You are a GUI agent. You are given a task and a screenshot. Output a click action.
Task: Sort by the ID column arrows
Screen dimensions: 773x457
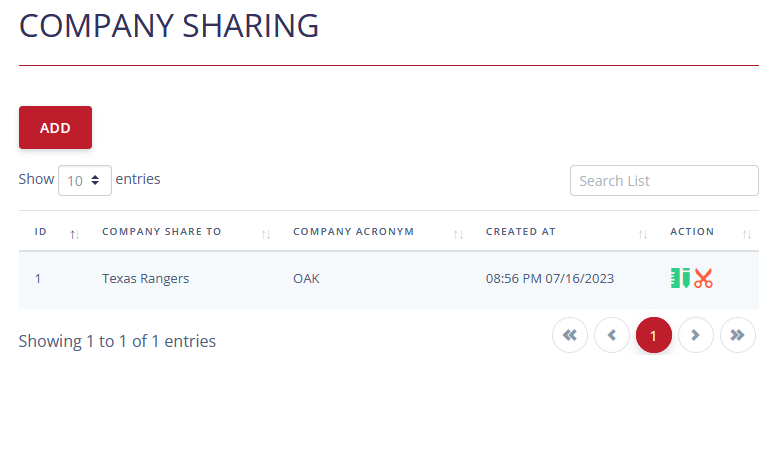point(74,234)
